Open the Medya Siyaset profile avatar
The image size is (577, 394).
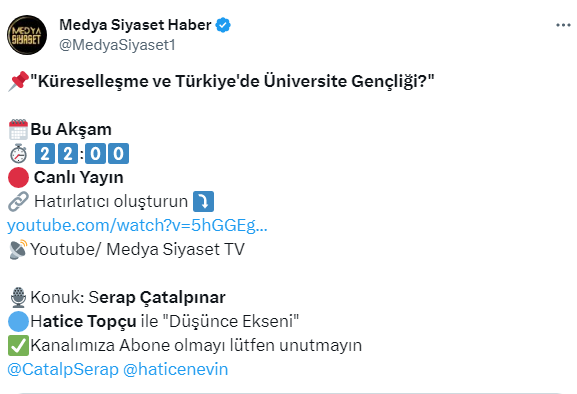[x=27, y=35]
